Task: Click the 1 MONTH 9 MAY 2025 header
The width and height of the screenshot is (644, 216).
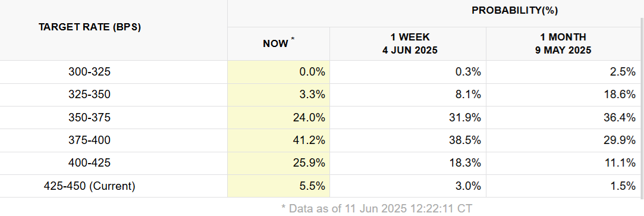Action: coord(563,43)
